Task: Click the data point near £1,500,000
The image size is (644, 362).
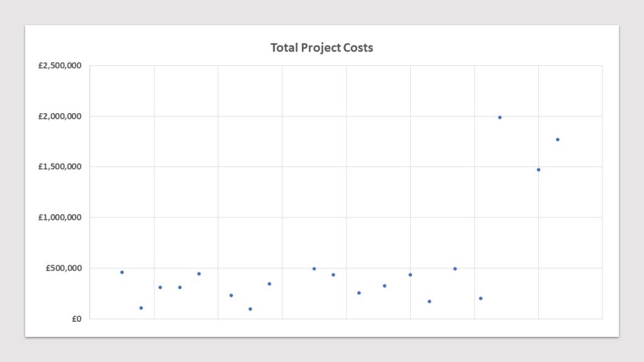Action: [x=538, y=170]
